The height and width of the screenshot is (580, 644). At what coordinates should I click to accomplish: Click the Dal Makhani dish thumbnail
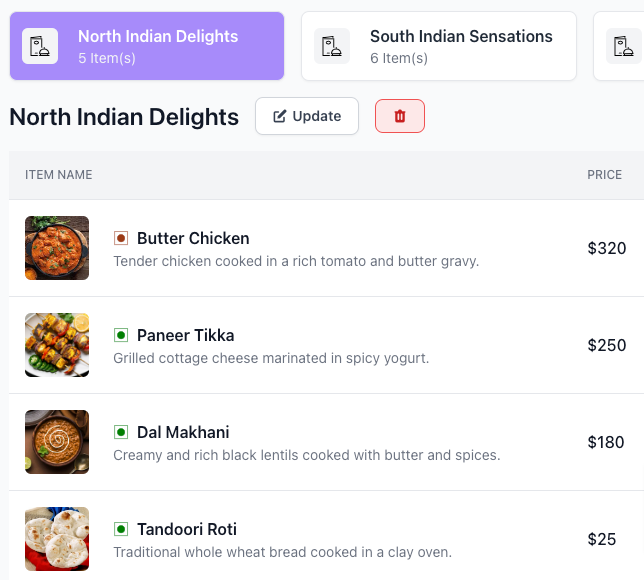point(57,442)
